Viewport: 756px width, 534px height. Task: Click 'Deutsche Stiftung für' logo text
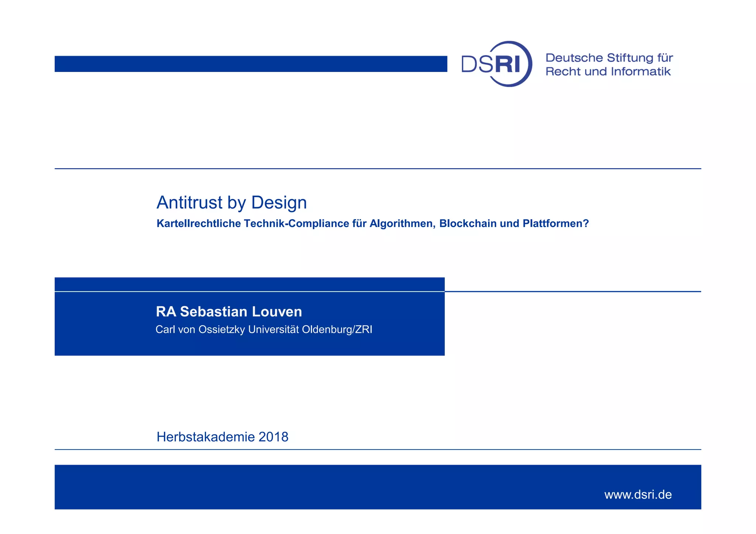click(609, 58)
